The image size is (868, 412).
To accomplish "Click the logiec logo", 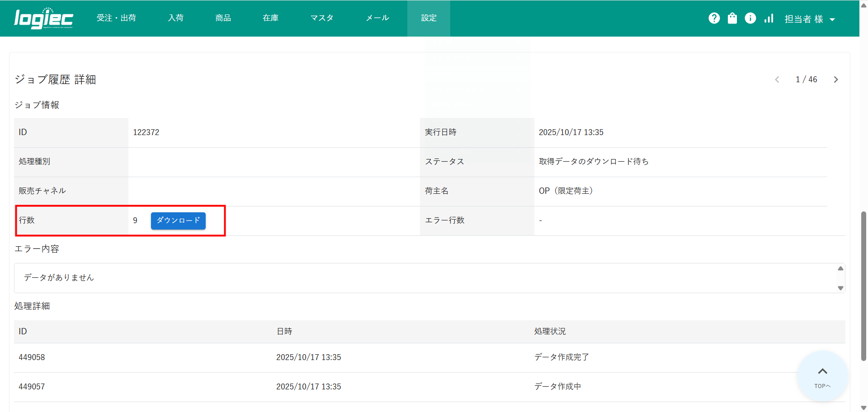I will pyautogui.click(x=43, y=19).
